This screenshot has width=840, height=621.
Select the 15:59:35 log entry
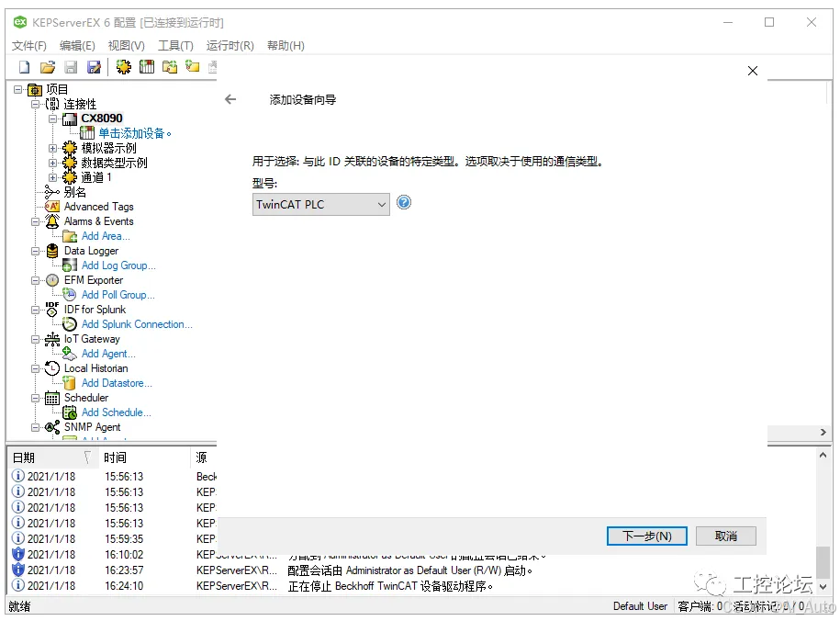pyautogui.click(x=114, y=539)
